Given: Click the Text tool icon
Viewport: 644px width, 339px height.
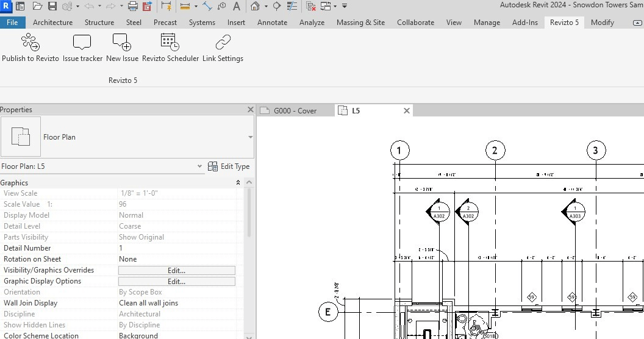Looking at the screenshot, I should point(236,6).
